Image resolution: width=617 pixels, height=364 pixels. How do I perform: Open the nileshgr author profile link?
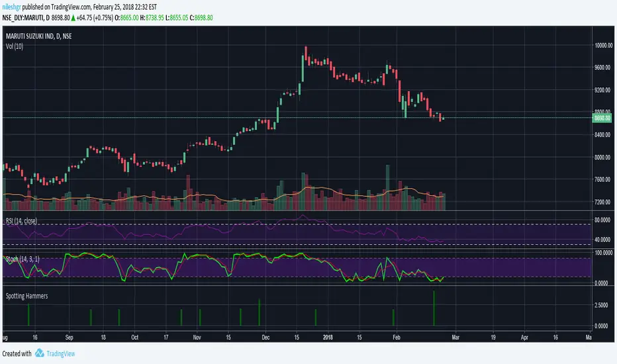(11, 7)
